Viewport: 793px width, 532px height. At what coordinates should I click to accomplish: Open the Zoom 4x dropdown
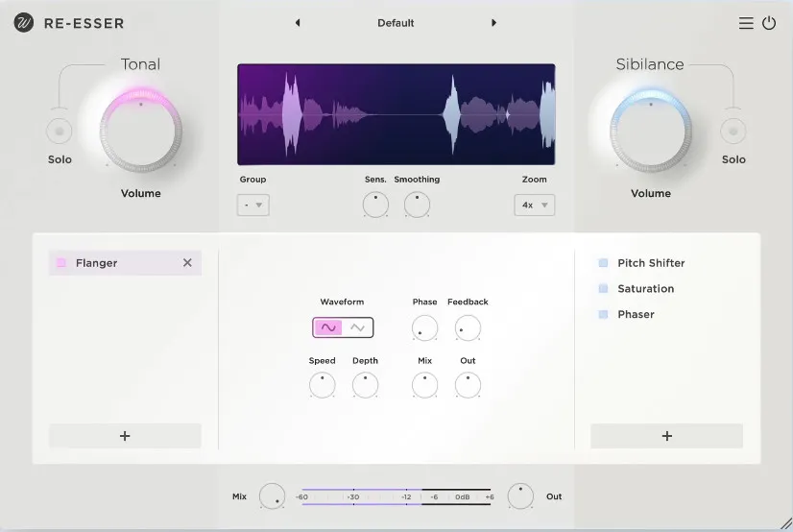point(535,205)
